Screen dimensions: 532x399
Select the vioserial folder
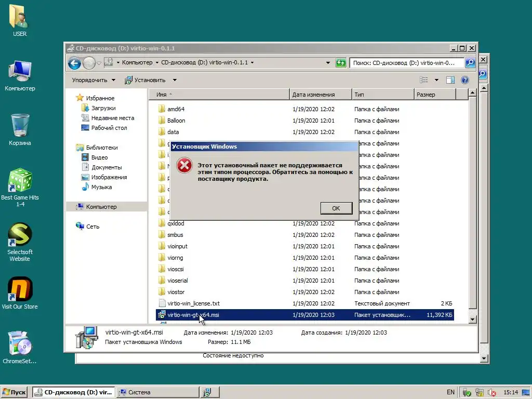coord(178,281)
